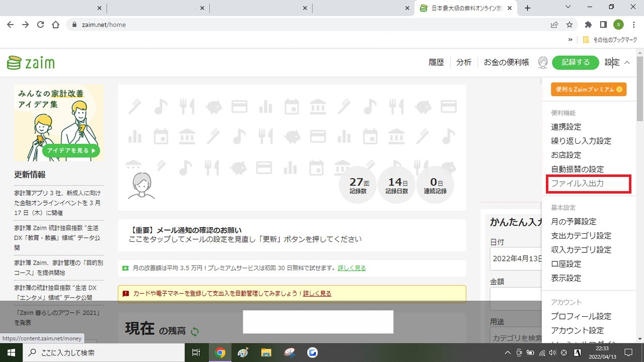Switch to Chrome in taskbar
Viewport: 644px width, 362px height.
point(220,352)
